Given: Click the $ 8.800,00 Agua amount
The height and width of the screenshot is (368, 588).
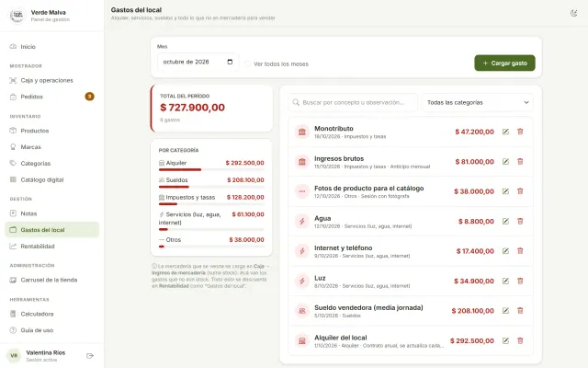Looking at the screenshot, I should click(476, 222).
